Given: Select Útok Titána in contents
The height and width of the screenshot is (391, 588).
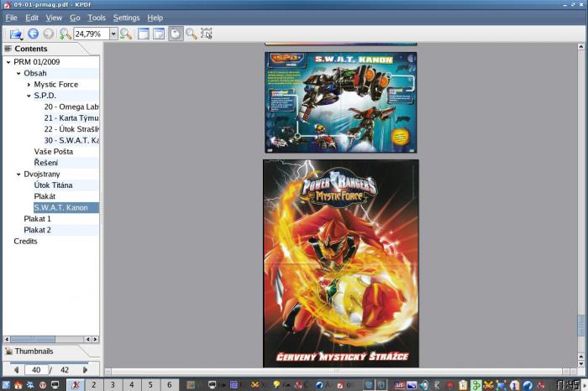Looking at the screenshot, I should point(53,185).
